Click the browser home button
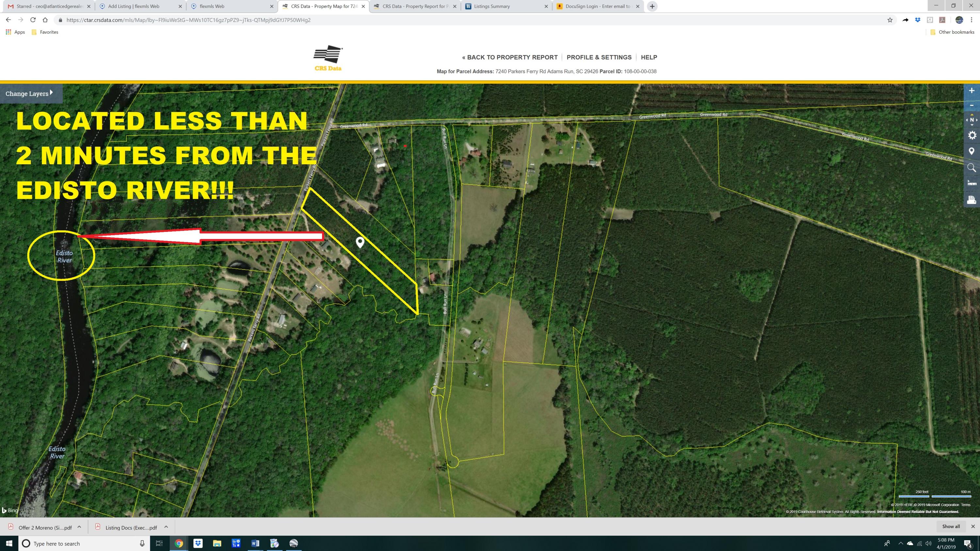 point(45,20)
